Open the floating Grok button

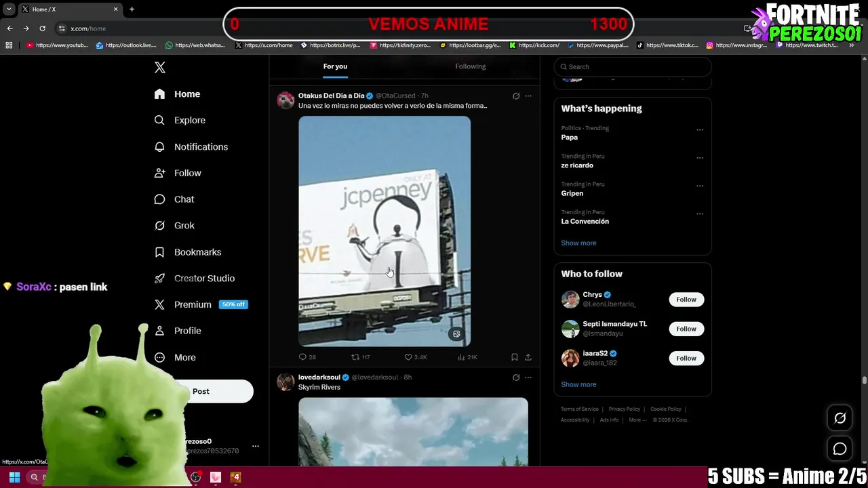pyautogui.click(x=840, y=418)
